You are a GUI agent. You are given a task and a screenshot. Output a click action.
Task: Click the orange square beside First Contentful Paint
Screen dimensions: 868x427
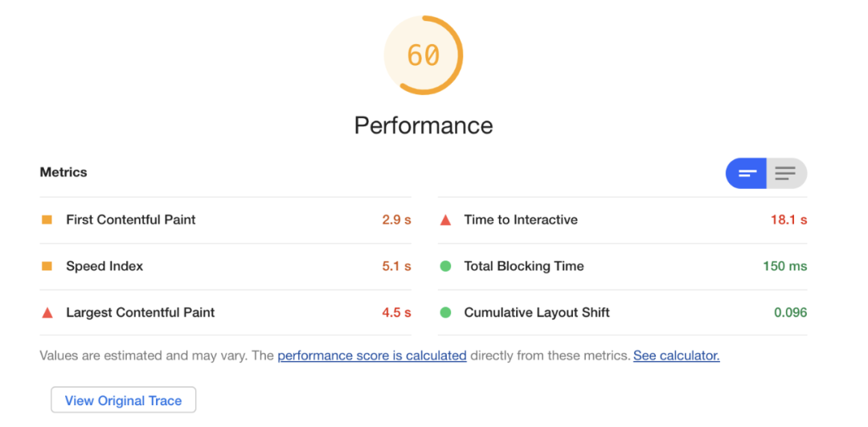(47, 220)
